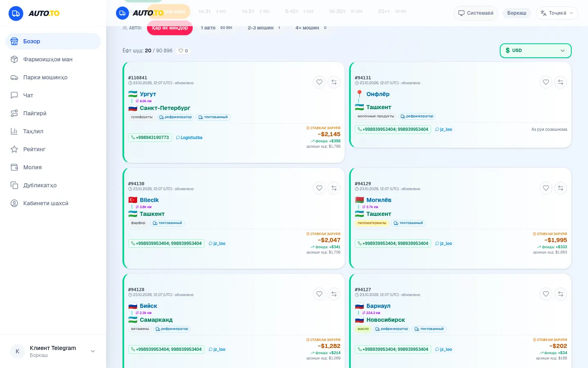
Task: Expand the Клиент Telegram account menu
Action: click(x=53, y=351)
